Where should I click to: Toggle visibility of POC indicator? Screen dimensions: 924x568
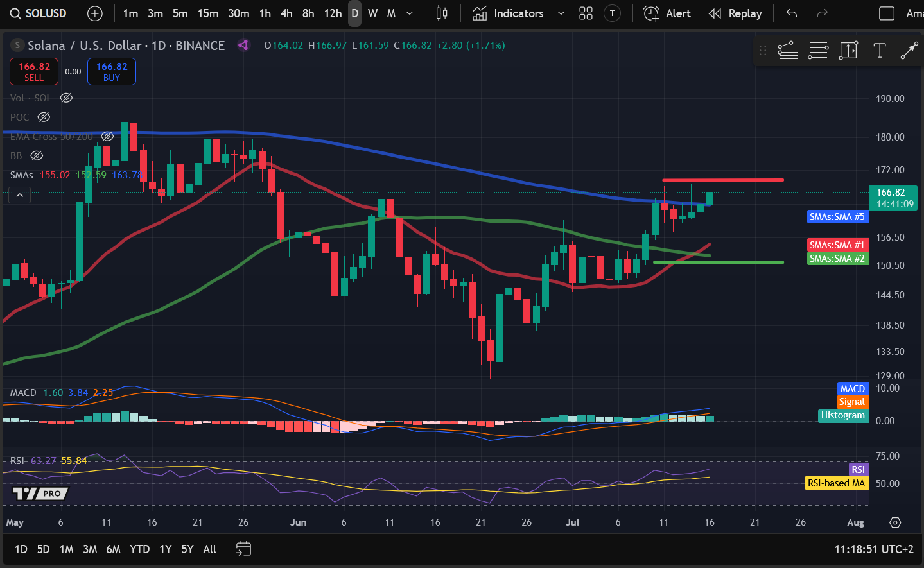coord(44,117)
